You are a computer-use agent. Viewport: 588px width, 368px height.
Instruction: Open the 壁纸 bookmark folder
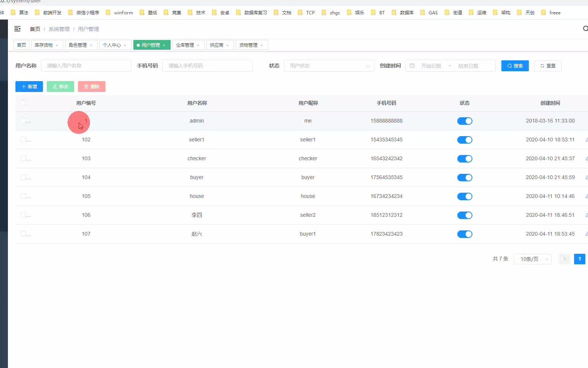[148, 12]
